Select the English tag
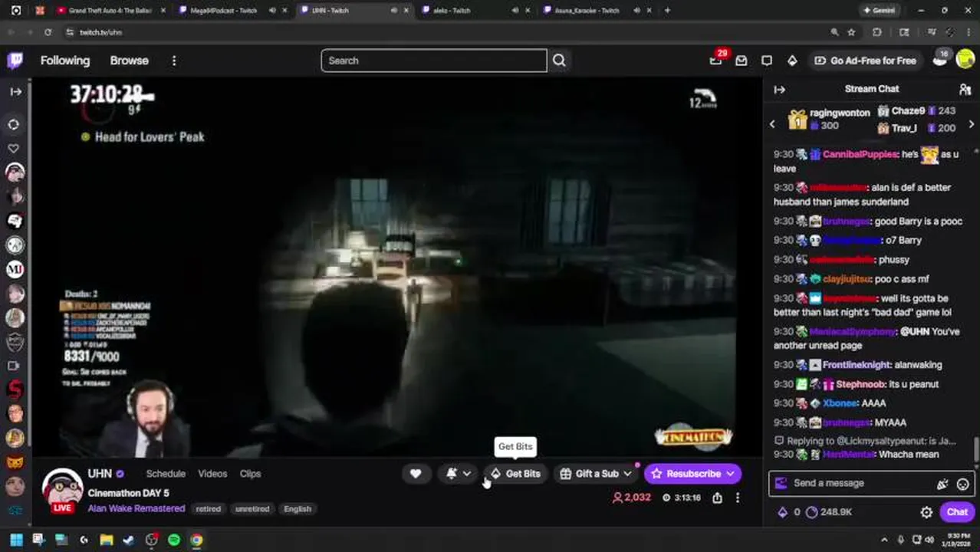The width and height of the screenshot is (980, 552). [298, 509]
